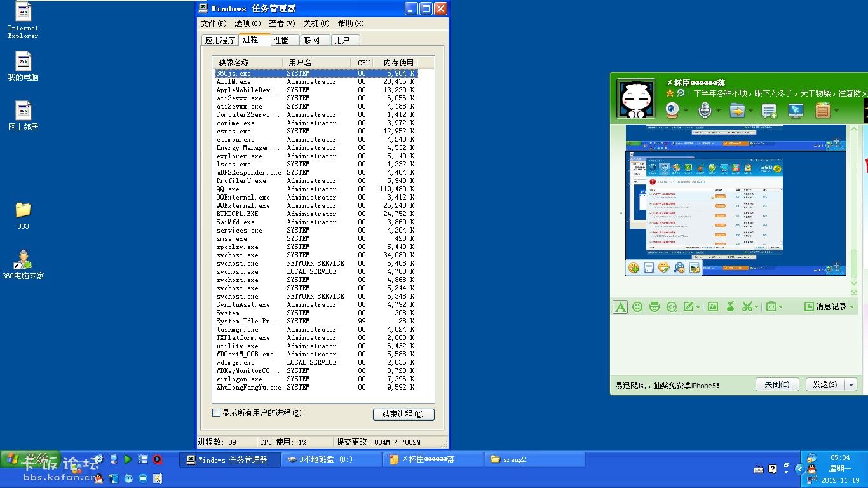Image resolution: width=868 pixels, height=488 pixels.
Task: Click the scissors screenshot icon
Action: tap(747, 307)
